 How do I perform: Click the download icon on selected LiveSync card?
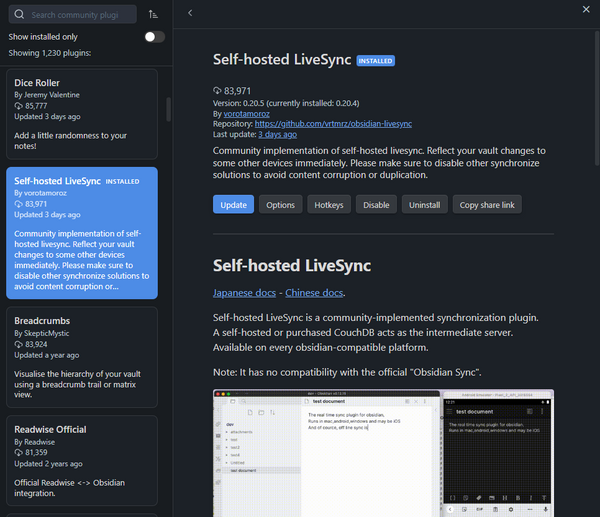pos(18,204)
